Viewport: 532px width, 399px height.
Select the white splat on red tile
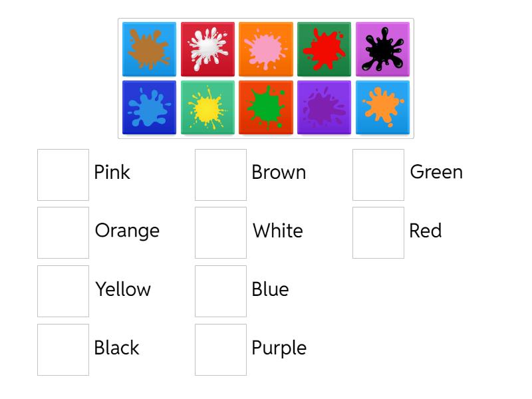click(x=207, y=49)
